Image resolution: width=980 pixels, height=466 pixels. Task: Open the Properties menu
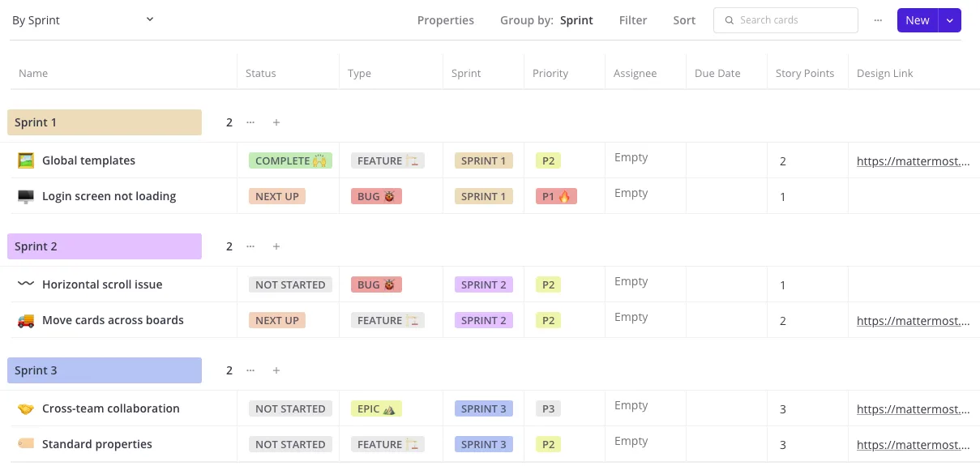pyautogui.click(x=446, y=20)
